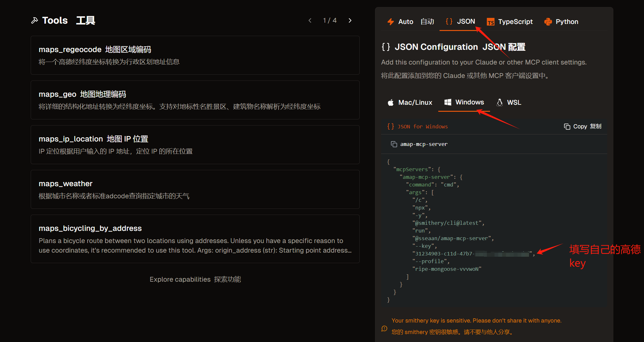Switch to the JSON tab
Image resolution: width=644 pixels, height=342 pixels.
(460, 22)
